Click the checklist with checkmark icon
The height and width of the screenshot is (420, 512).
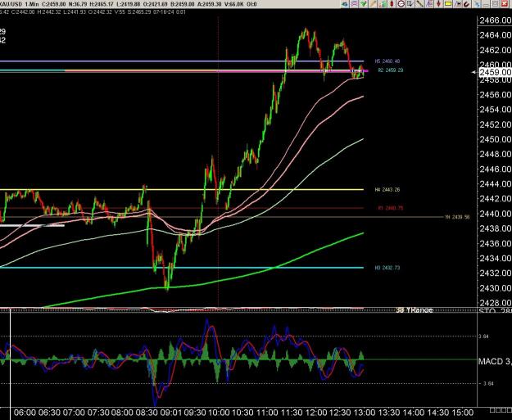(x=410, y=4)
